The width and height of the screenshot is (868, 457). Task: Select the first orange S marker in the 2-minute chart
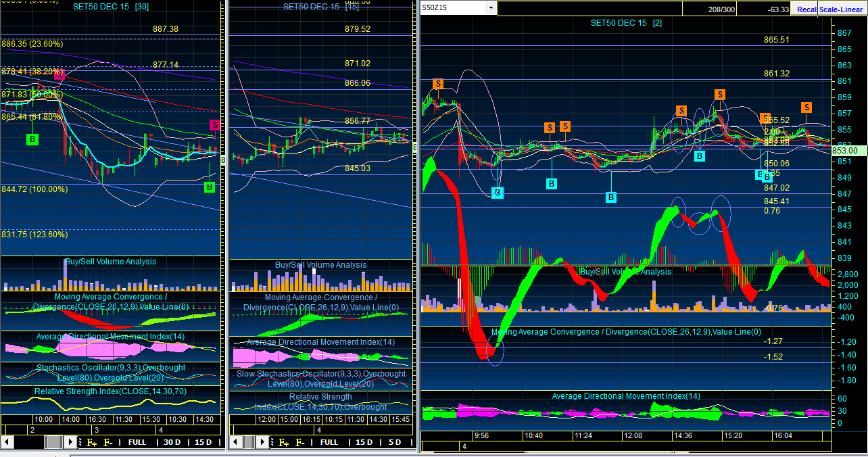coord(438,84)
